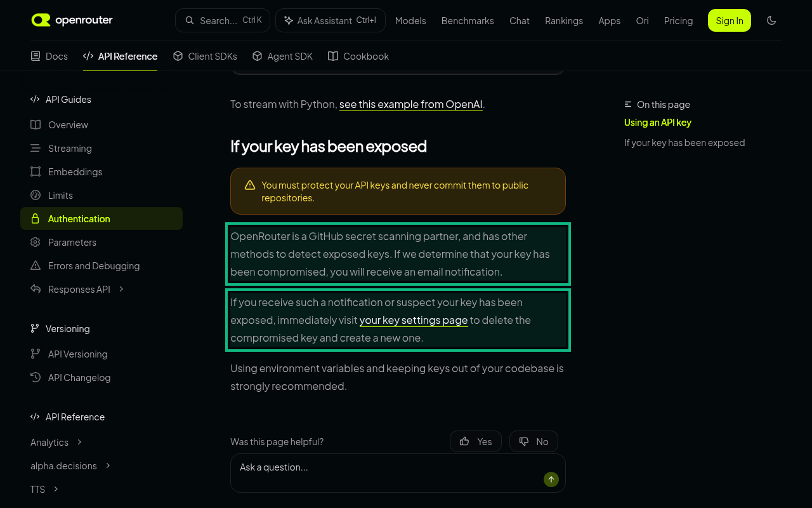The width and height of the screenshot is (812, 508).
Task: Open Apps in top navigation
Action: click(610, 20)
